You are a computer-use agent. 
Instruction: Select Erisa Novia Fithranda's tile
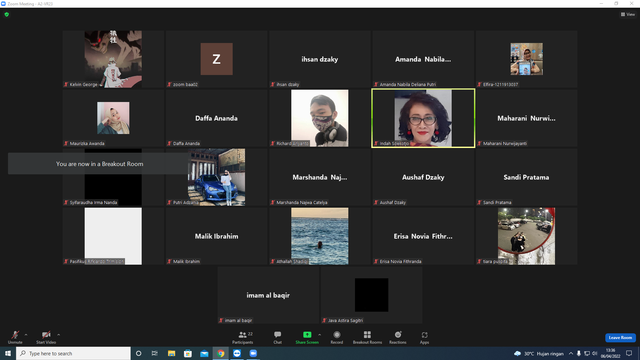(423, 236)
